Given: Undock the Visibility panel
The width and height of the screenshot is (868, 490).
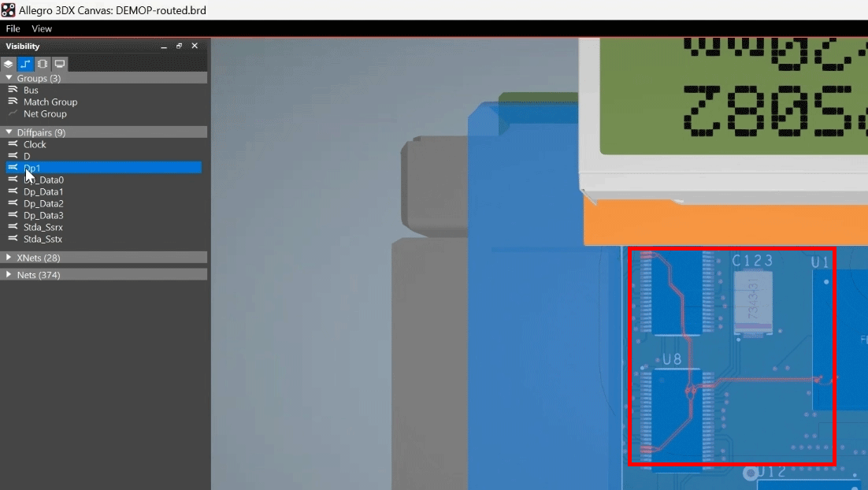Looking at the screenshot, I should 179,46.
